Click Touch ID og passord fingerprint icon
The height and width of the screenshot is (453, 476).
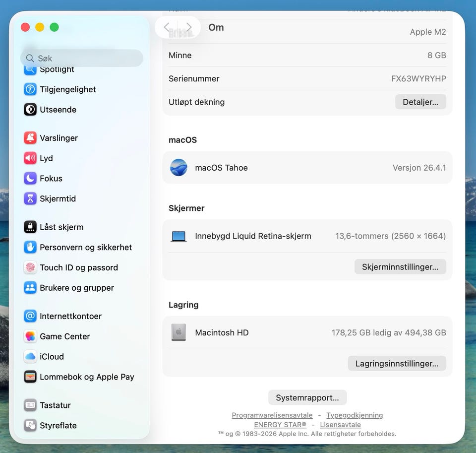(x=30, y=267)
